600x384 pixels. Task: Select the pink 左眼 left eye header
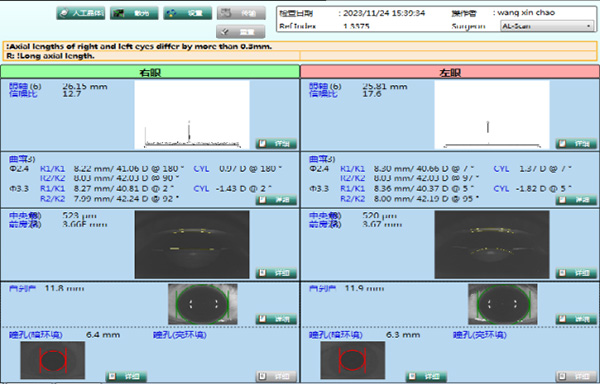point(450,72)
